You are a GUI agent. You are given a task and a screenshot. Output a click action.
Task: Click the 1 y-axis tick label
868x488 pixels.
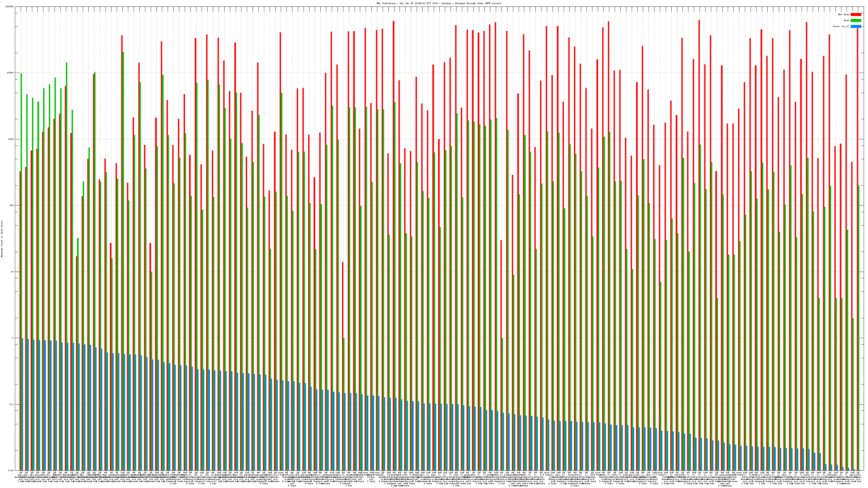(13, 338)
